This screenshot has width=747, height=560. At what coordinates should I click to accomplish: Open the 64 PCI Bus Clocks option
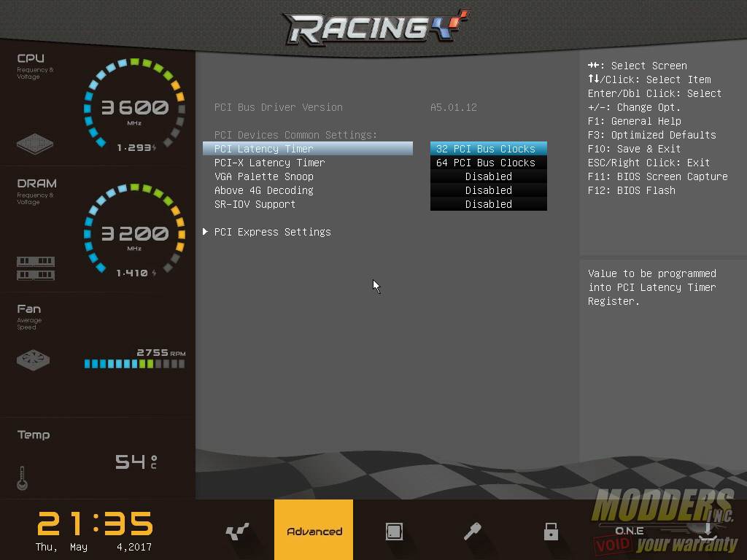coord(488,163)
